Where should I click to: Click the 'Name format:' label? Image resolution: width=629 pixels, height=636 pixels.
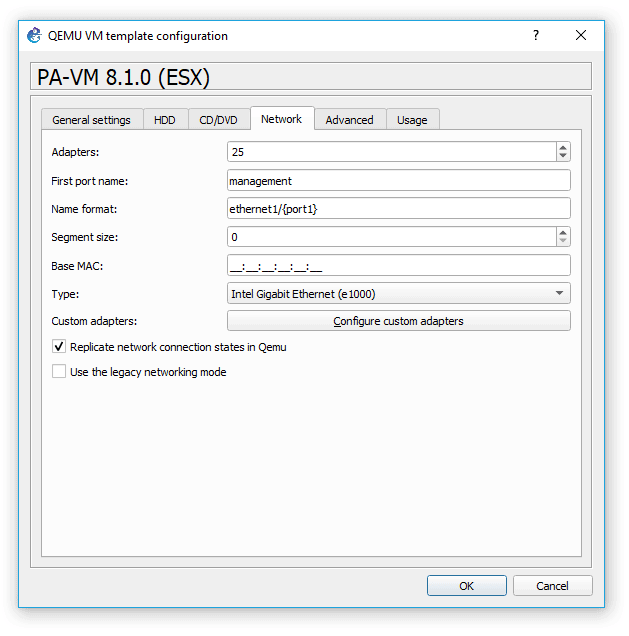click(84, 209)
